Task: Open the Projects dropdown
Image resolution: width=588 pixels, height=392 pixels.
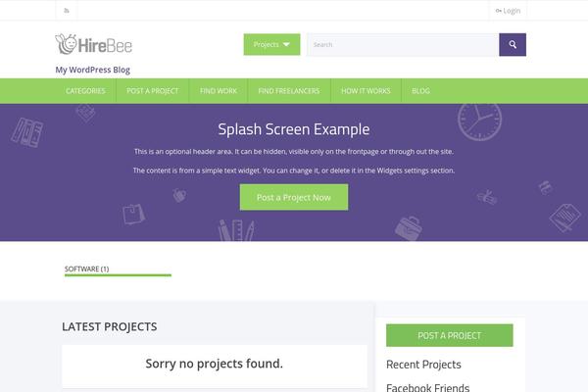Action: tap(271, 44)
